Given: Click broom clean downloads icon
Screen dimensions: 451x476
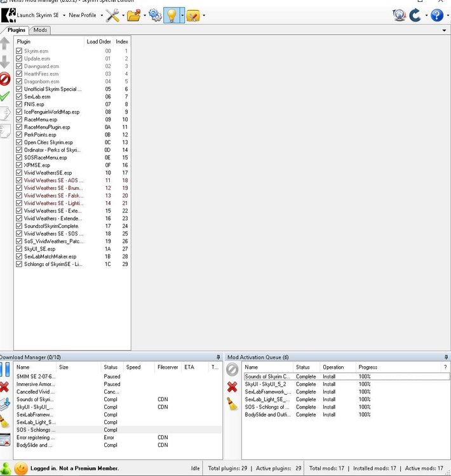Looking at the screenshot, I should tap(4, 421).
